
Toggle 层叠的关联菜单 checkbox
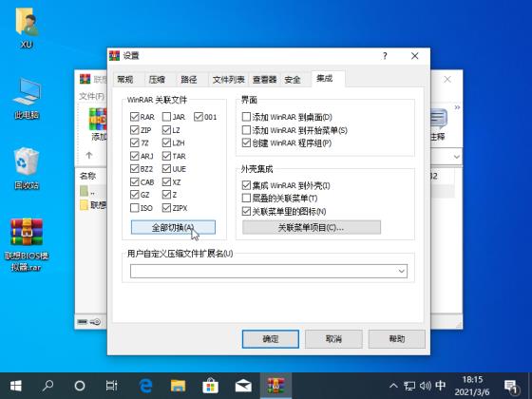pyautogui.click(x=246, y=198)
